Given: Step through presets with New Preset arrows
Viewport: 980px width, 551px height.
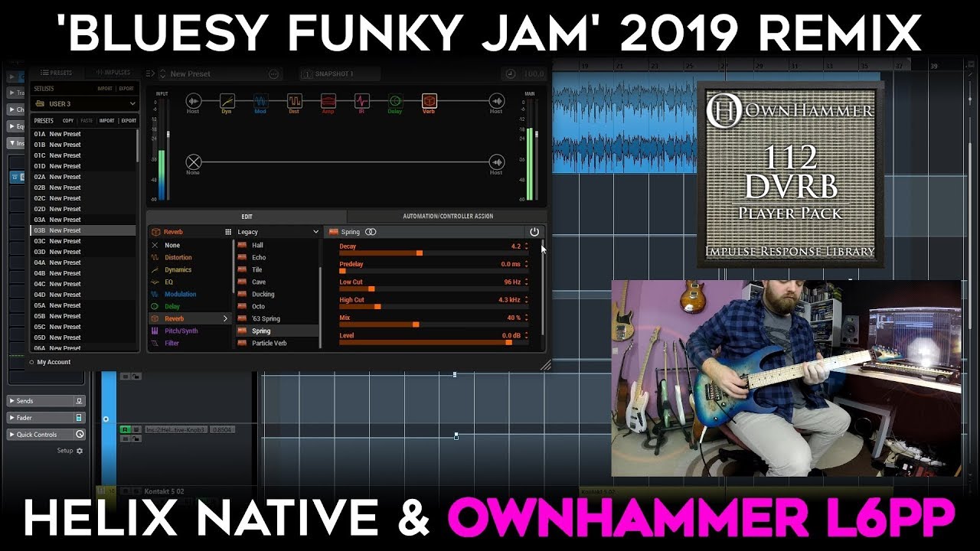Looking at the screenshot, I should click(162, 74).
